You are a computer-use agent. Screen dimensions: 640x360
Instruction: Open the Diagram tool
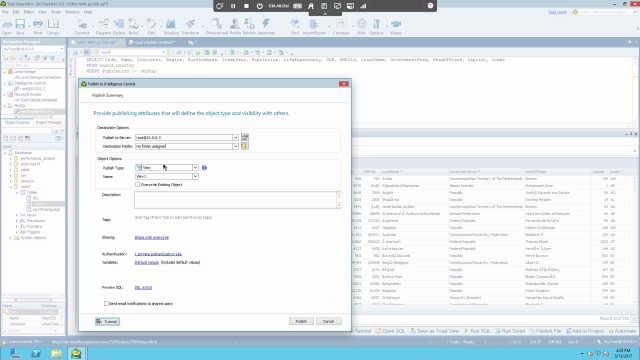pyautogui.click(x=103, y=27)
